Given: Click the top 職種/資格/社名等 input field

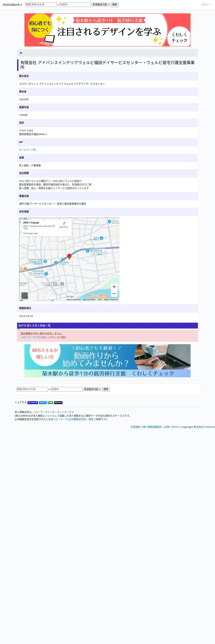Looking at the screenshot, I should 41,5.
